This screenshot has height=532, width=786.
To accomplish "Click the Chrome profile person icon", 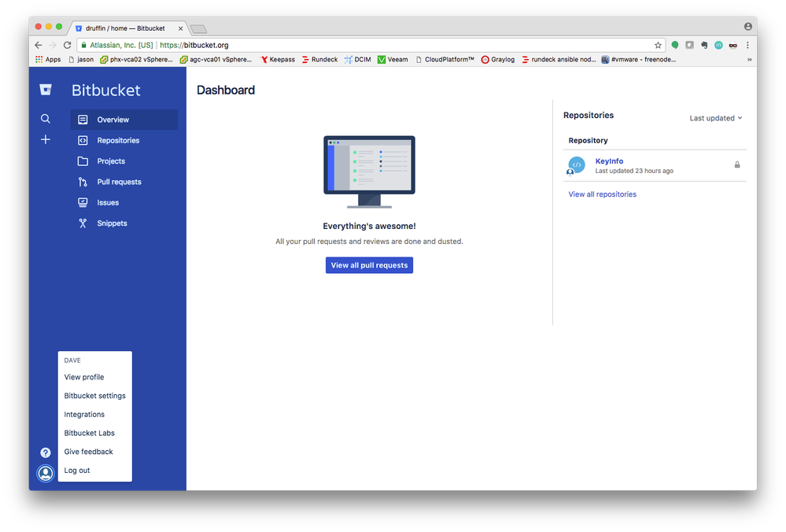I will 748,27.
